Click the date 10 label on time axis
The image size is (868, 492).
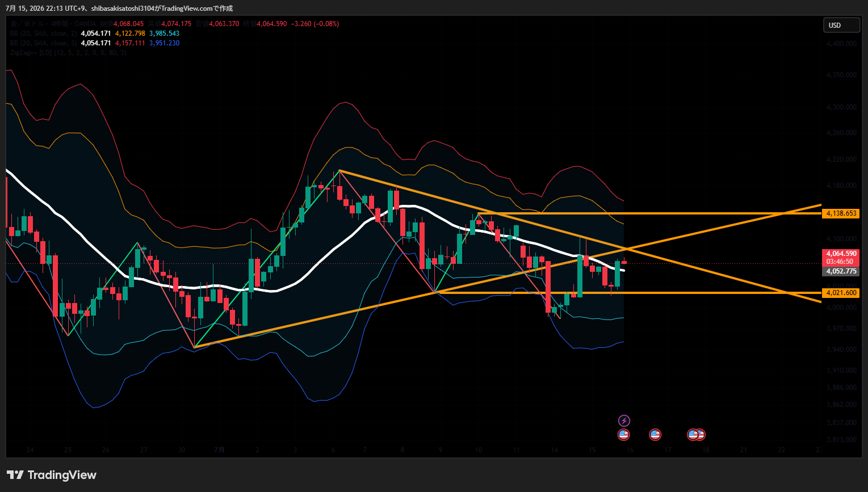point(479,450)
